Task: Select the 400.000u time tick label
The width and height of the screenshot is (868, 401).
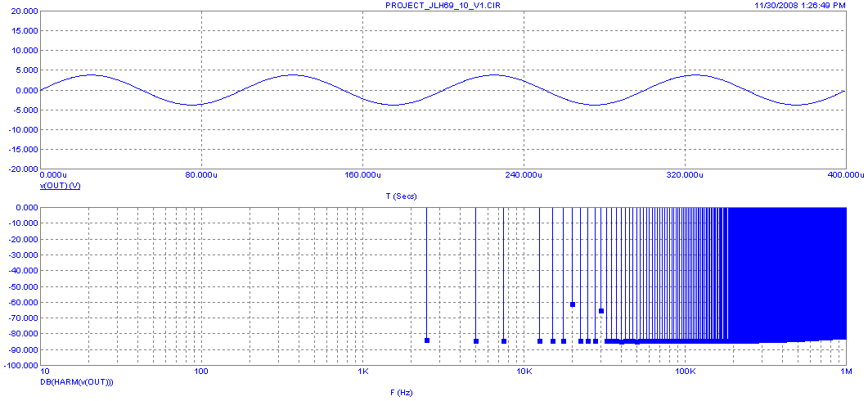Action: [x=846, y=175]
